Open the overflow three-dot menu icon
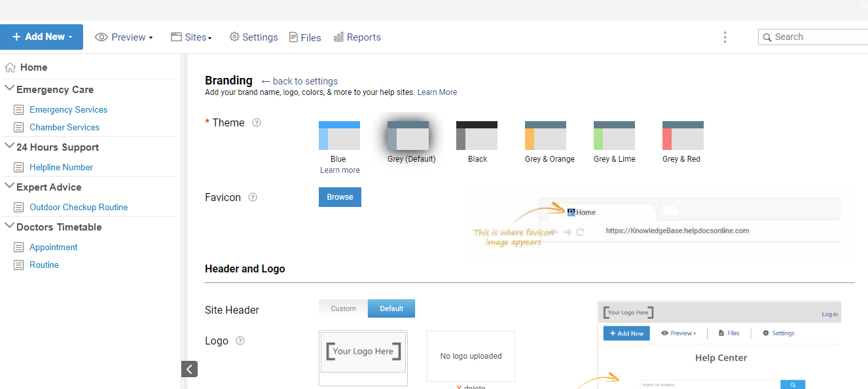This screenshot has height=389, width=868. point(725,37)
